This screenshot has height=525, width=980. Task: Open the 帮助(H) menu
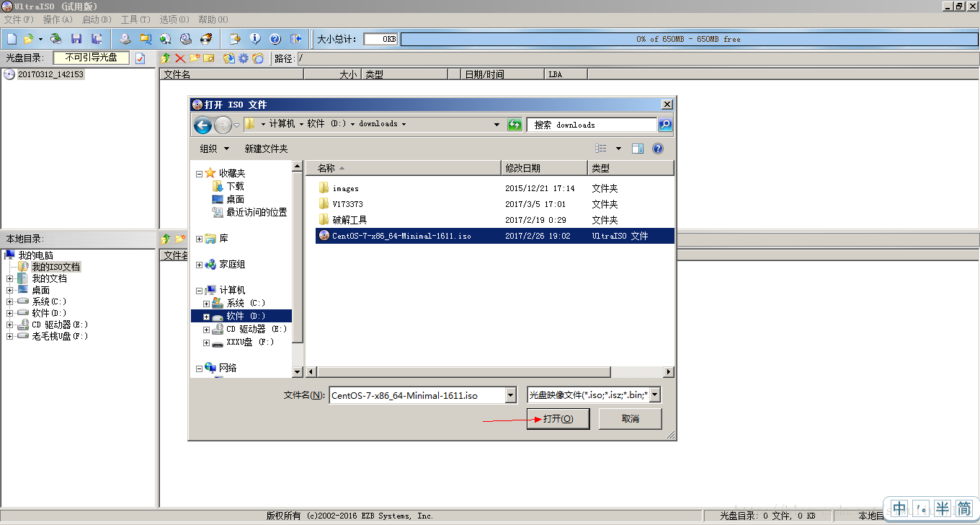click(x=213, y=19)
